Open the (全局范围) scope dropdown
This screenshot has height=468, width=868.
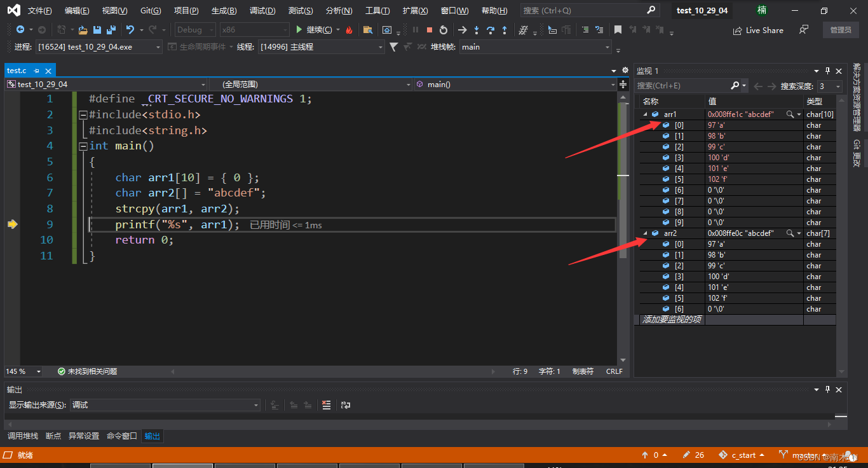click(310, 85)
